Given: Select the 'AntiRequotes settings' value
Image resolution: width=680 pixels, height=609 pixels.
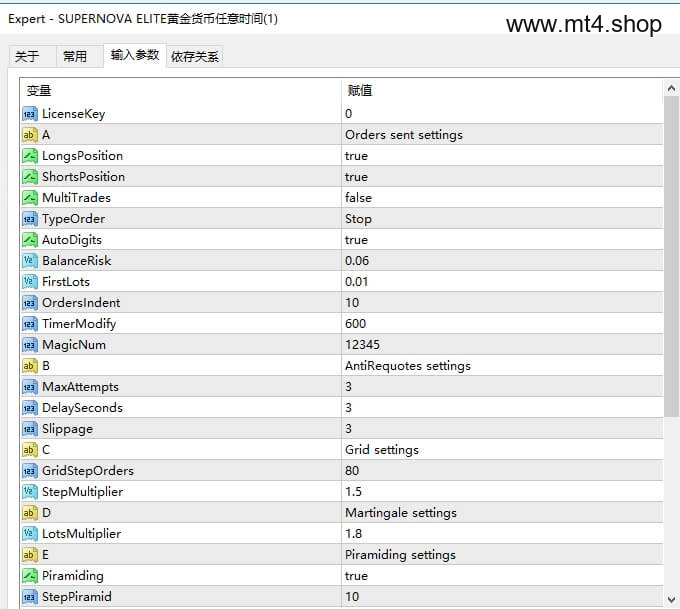Looking at the screenshot, I should [408, 366].
